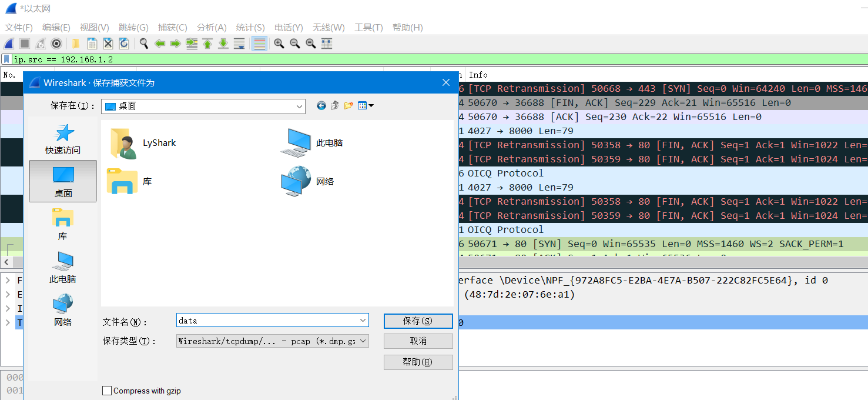This screenshot has width=868, height=400.
Task: Go up one level in save dialog
Action: (335, 106)
